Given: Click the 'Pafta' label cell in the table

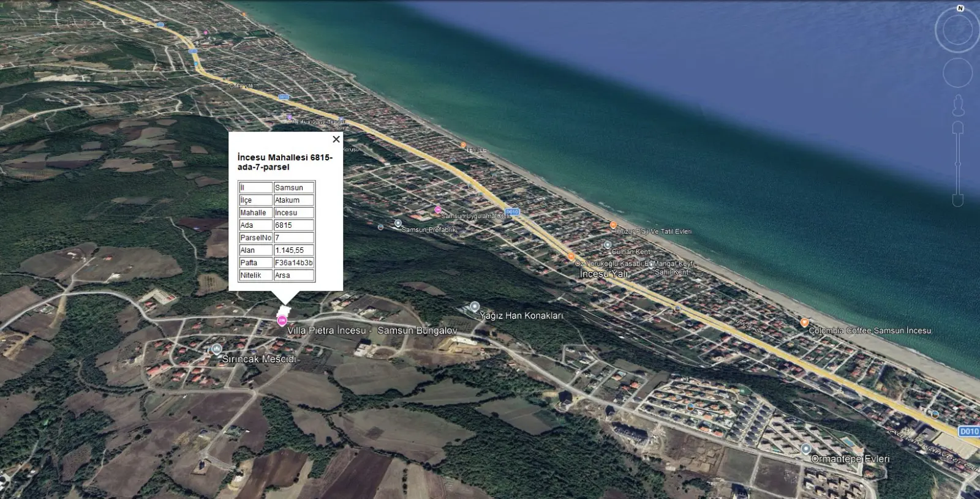Looking at the screenshot, I should 255,263.
